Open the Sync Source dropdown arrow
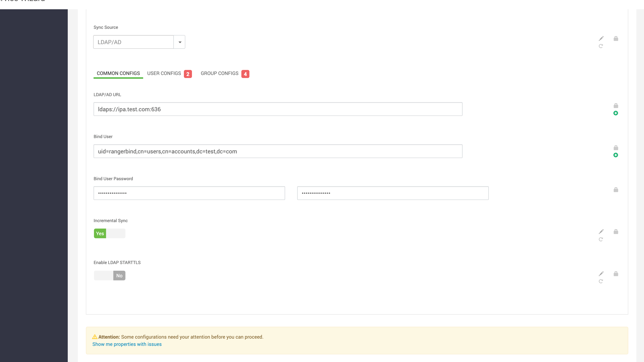This screenshot has width=644, height=362. point(179,42)
